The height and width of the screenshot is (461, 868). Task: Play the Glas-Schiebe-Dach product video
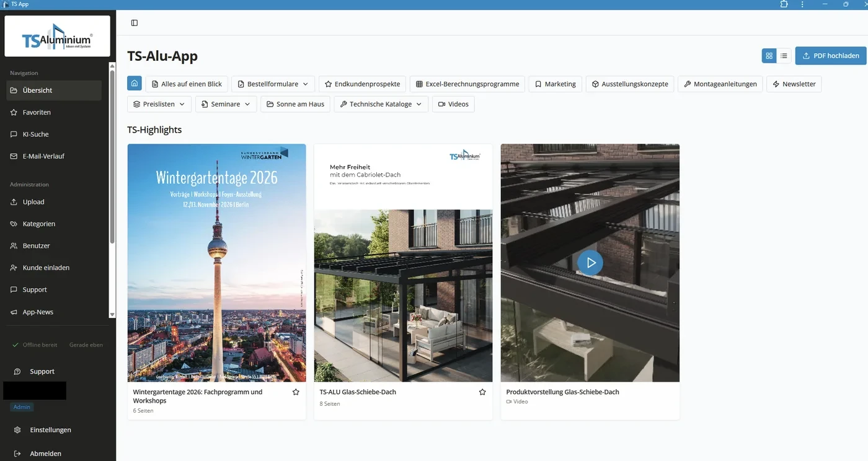tap(590, 263)
